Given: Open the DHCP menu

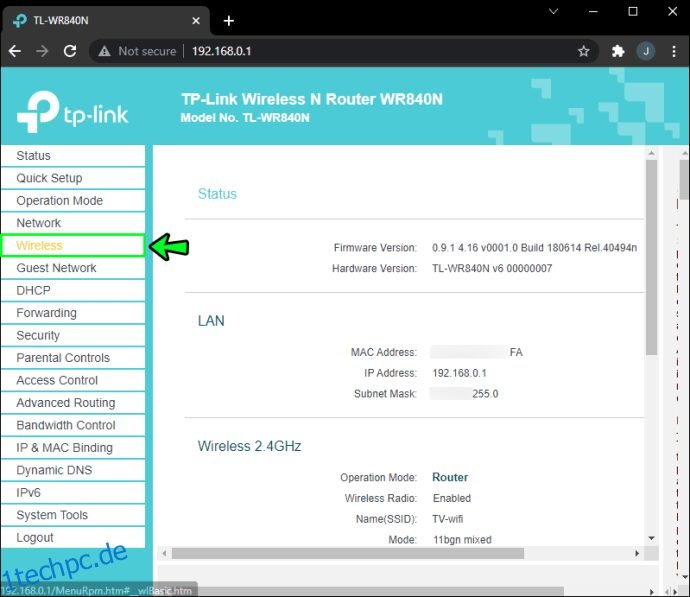Looking at the screenshot, I should [x=73, y=290].
